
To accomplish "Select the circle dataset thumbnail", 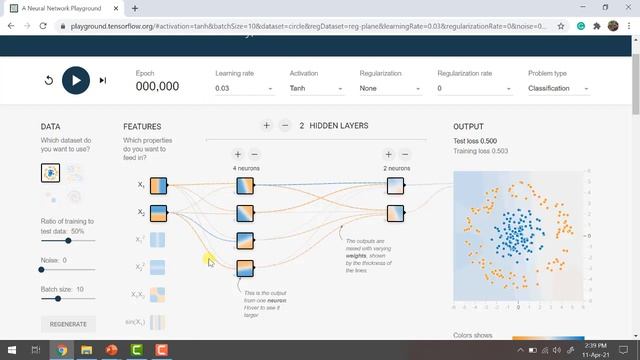I will click(51, 173).
